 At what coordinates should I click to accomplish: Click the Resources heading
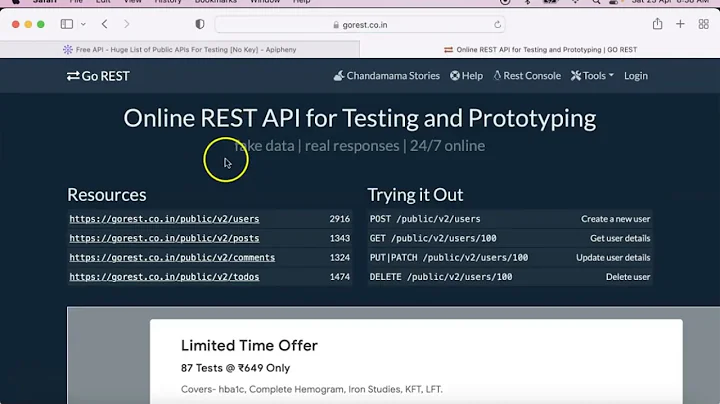tap(107, 195)
